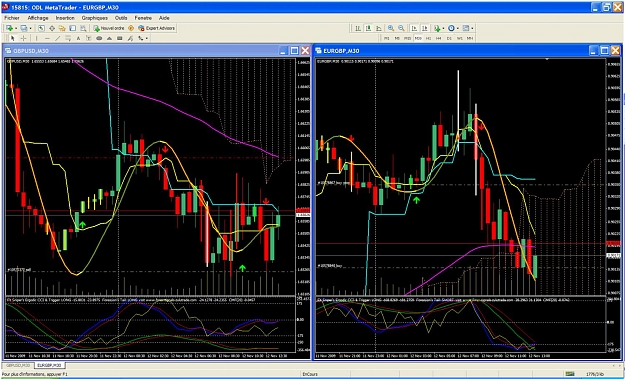Toggle the Expert Advisors button
The width and height of the screenshot is (625, 379).
click(156, 28)
